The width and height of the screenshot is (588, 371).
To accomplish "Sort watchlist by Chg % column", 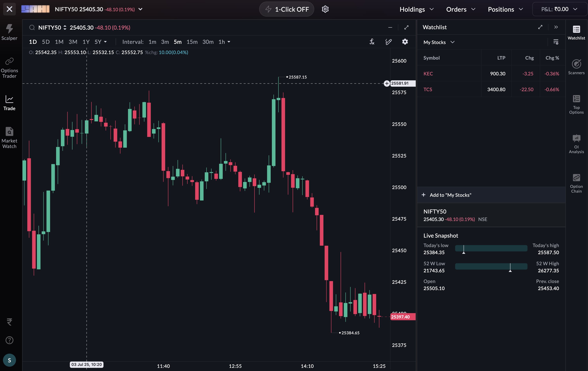I will [x=552, y=58].
